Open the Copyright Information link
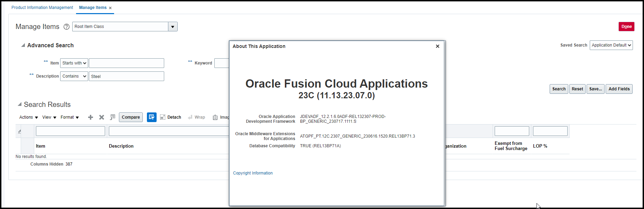The width and height of the screenshot is (644, 209). pyautogui.click(x=253, y=173)
